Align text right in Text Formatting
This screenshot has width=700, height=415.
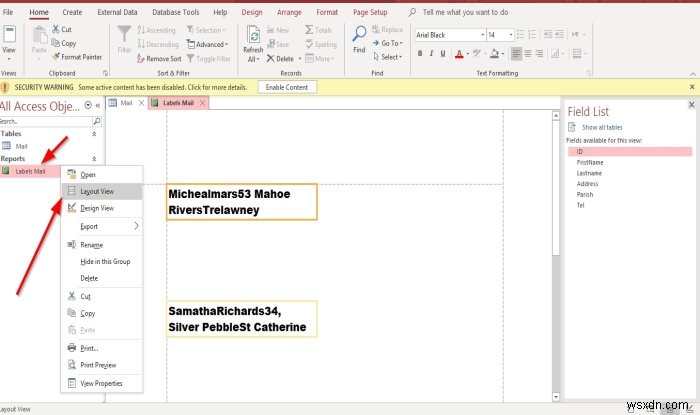[x=539, y=54]
